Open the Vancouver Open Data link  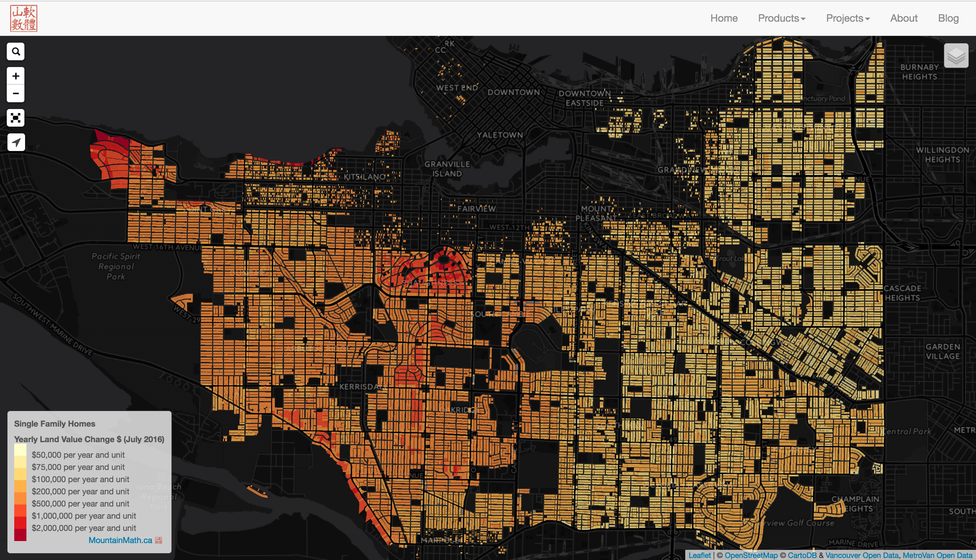[x=862, y=555]
